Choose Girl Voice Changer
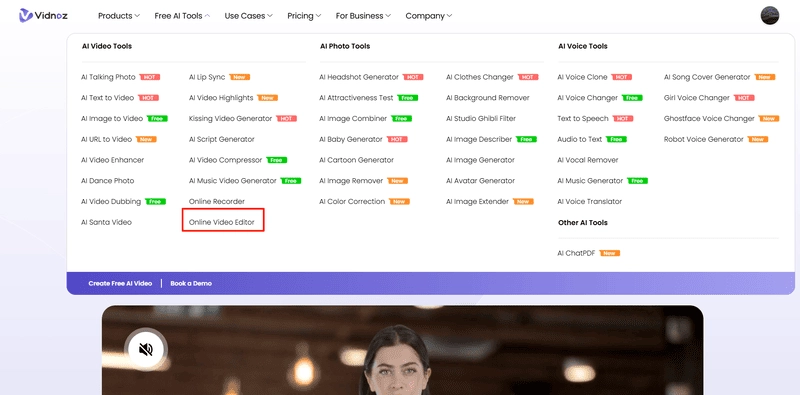 (696, 97)
